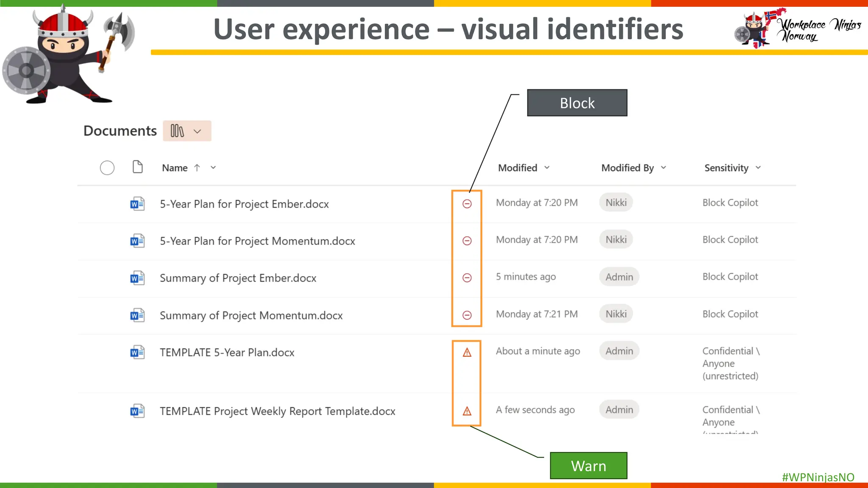
Task: Click block icon for Project Ember 5-Year Plan
Action: pyautogui.click(x=467, y=204)
